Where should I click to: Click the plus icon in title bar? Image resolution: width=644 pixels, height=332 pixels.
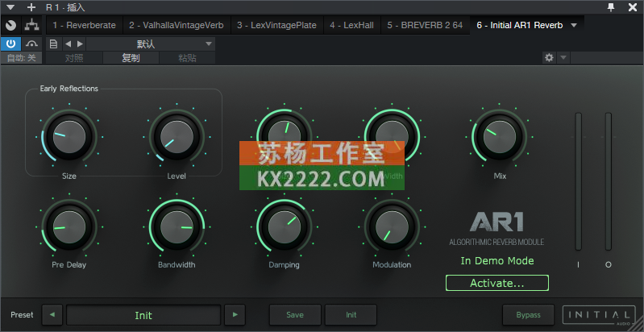[x=31, y=7]
